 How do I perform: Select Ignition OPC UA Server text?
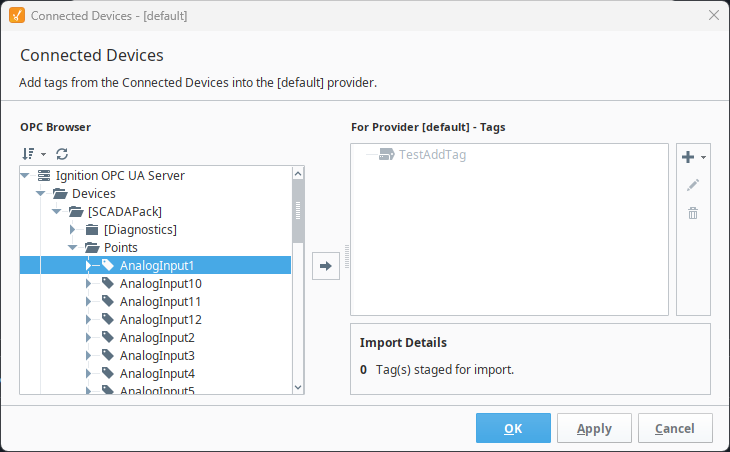120,175
